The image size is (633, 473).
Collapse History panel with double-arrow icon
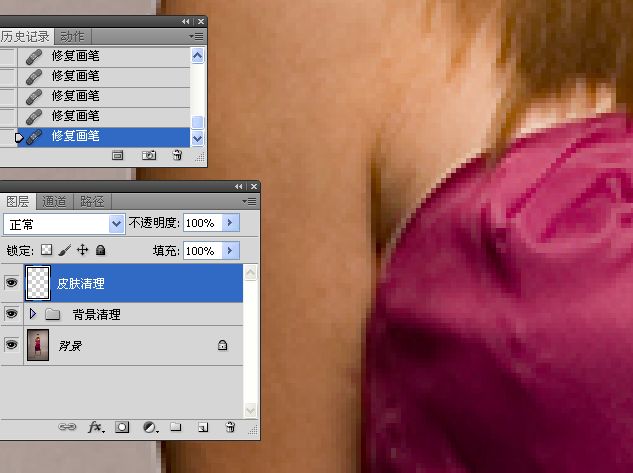tap(185, 21)
